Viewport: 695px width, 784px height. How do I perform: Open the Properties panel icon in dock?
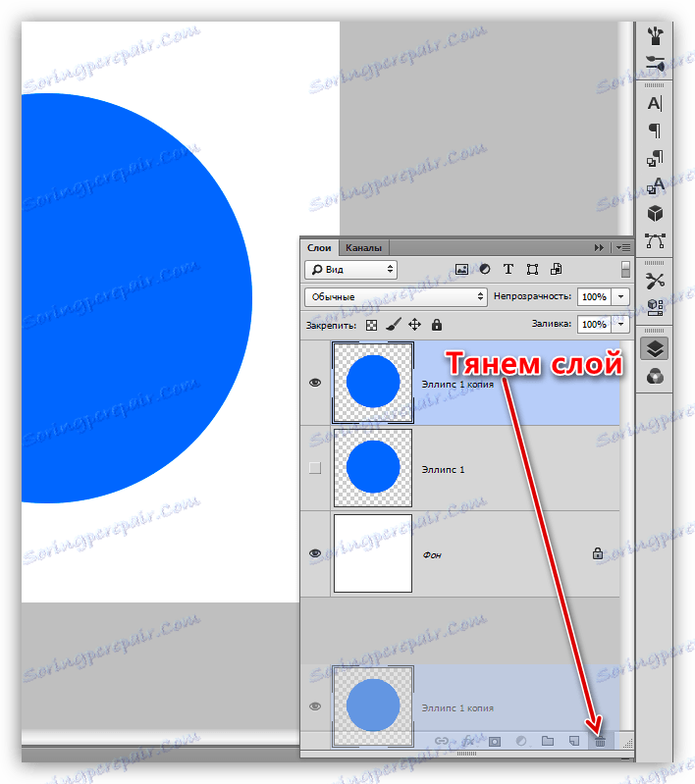[x=655, y=307]
